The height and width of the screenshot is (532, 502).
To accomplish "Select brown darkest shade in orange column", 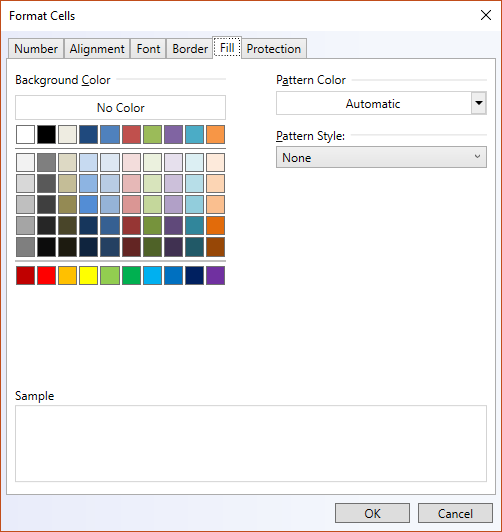I will [215, 247].
